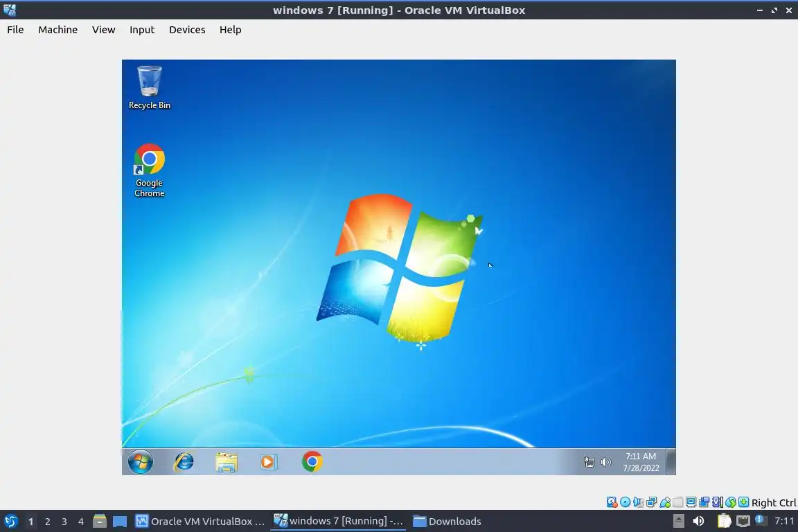This screenshot has height=532, width=798.
Task: Click the Show desktop strip in guest taskbar
Action: (671, 462)
